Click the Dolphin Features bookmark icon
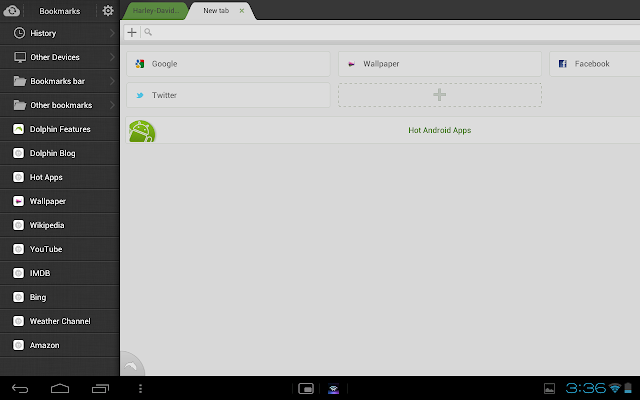640x400 pixels. [18, 129]
